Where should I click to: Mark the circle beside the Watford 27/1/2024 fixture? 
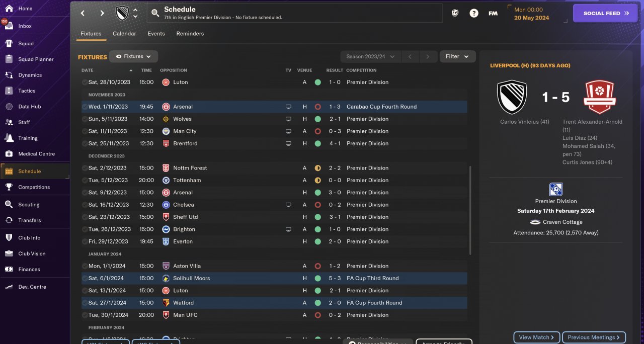[85, 303]
